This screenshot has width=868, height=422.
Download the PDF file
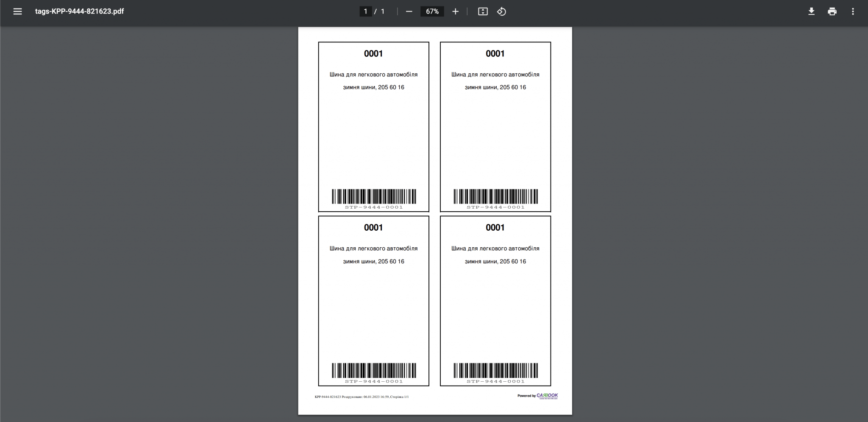(811, 11)
